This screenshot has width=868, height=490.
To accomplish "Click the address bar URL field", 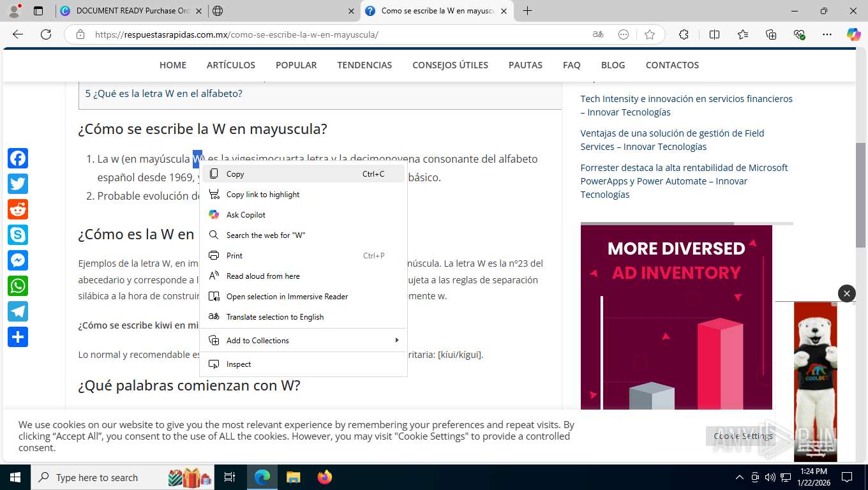I will click(338, 34).
